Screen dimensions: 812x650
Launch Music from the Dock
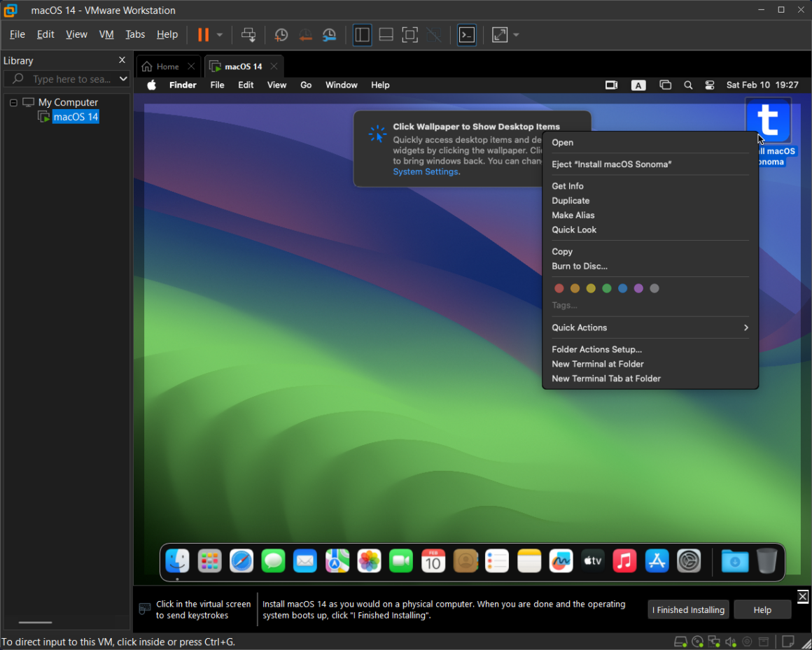tap(624, 561)
